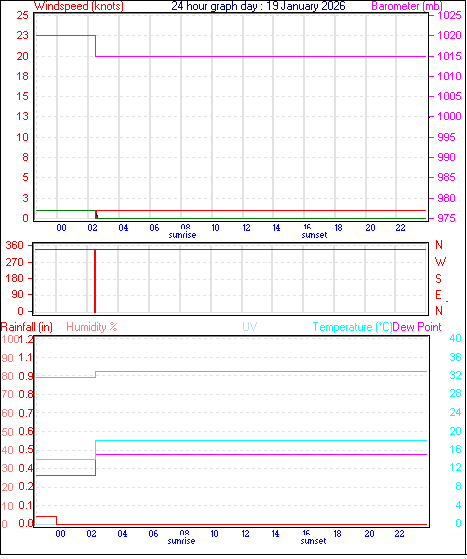Click the 'Humidity %' legend label
The height and width of the screenshot is (559, 467).
point(92,327)
